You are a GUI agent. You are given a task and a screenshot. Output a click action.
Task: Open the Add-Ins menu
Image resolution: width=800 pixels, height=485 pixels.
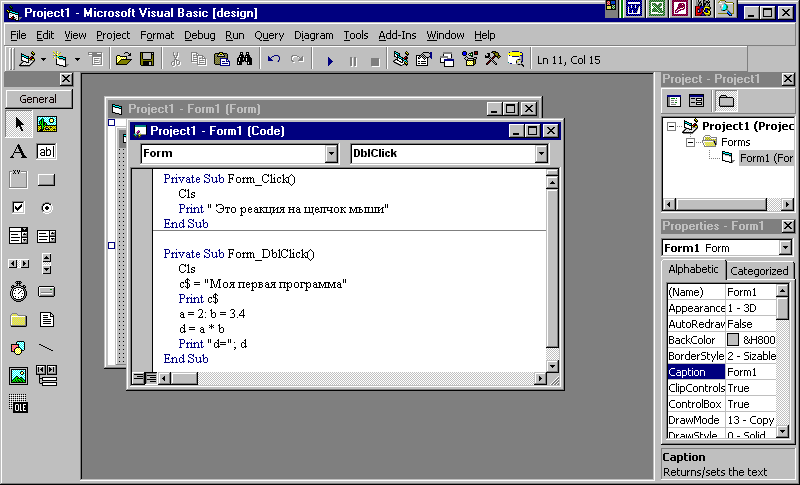397,35
